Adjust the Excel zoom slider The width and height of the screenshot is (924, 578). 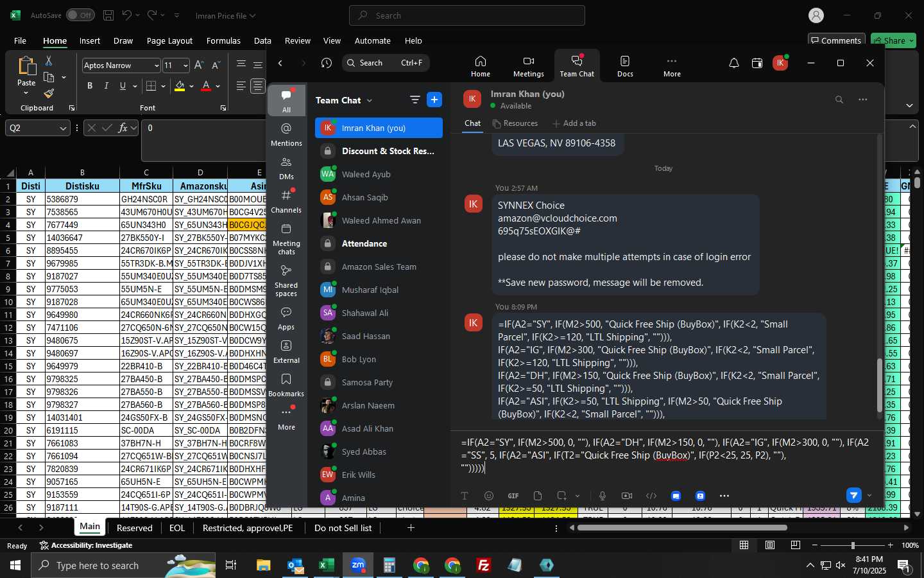coord(852,545)
